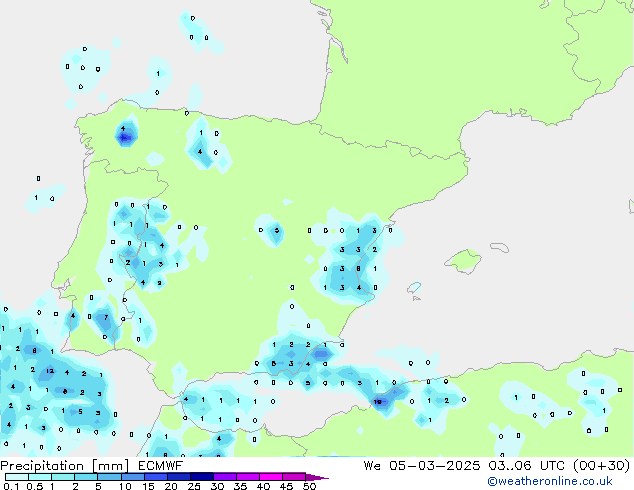Viewport: 634px width, 490px height.
Task: Pick the legend swatch between 2 and 5
Action: pos(86,477)
